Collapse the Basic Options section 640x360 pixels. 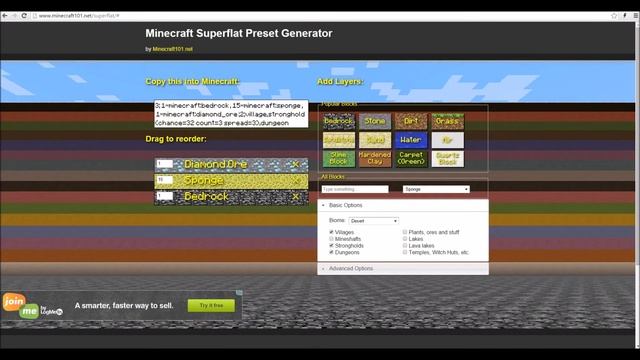click(403, 205)
